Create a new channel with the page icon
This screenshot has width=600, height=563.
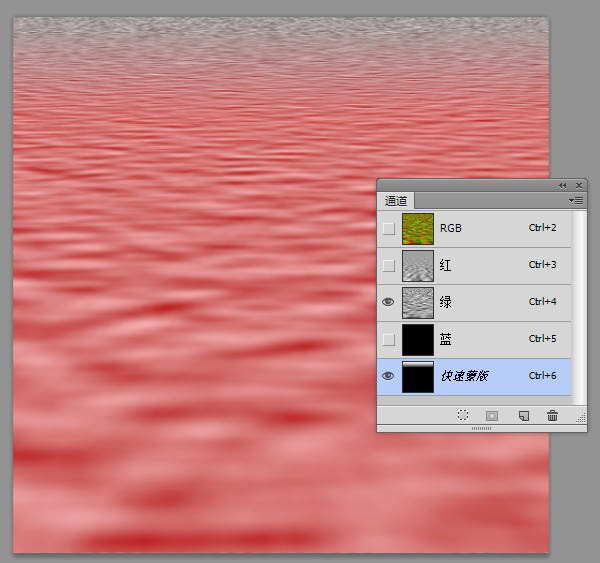[523, 415]
